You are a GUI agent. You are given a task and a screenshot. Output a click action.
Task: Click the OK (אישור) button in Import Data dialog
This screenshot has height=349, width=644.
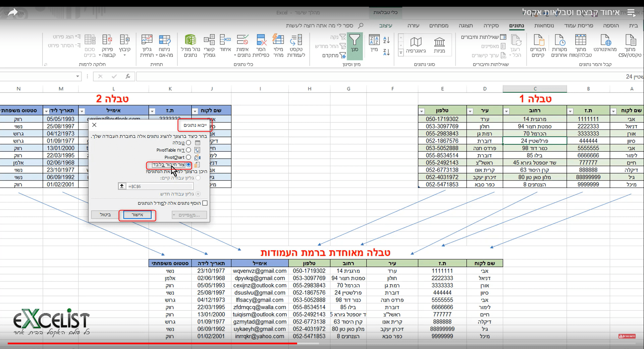(137, 215)
